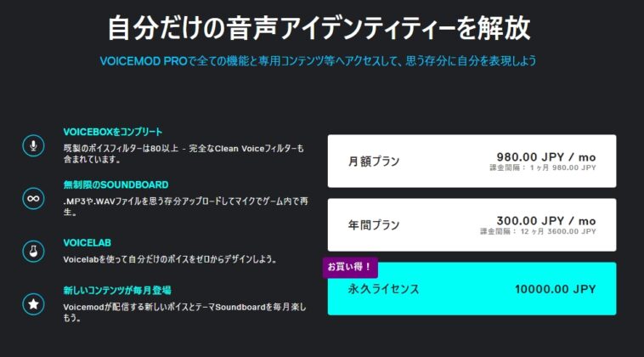The width and height of the screenshot is (644, 357).
Task: Select the 年間プラン annual plan card
Action: (x=472, y=224)
